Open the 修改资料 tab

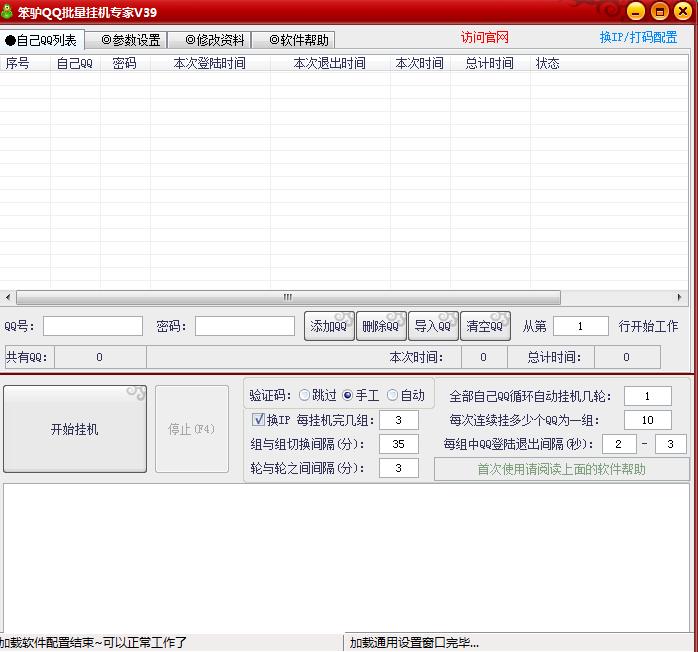pyautogui.click(x=211, y=40)
